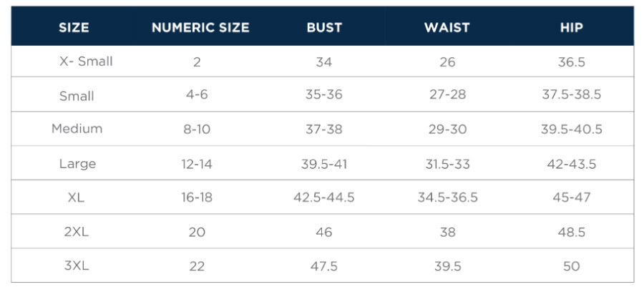Select the WAIST column header
Image resolution: width=644 pixels, height=292 pixels.
pyautogui.click(x=447, y=28)
